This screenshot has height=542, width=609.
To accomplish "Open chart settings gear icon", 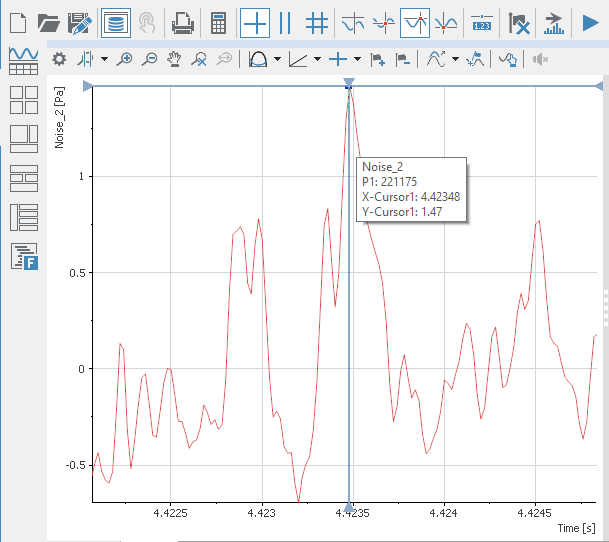I will click(x=59, y=59).
